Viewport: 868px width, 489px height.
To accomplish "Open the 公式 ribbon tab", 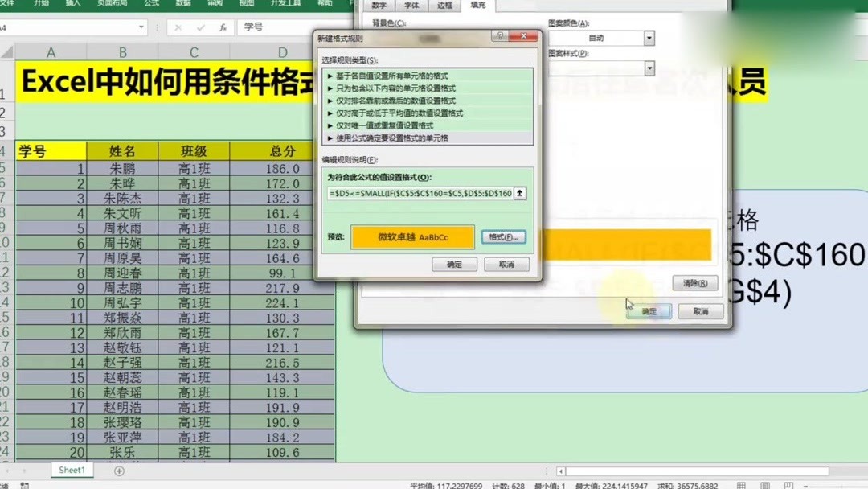I will [x=153, y=4].
